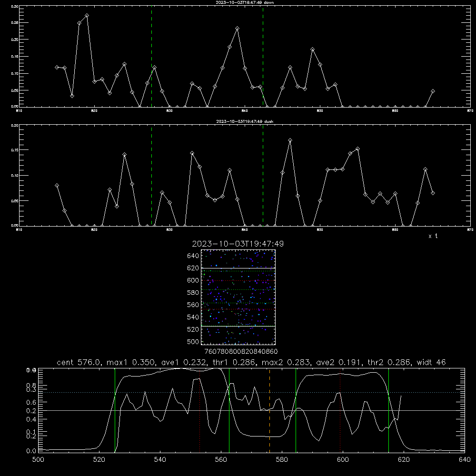Image resolution: width=476 pixels, height=476 pixels.
Task: Select the 'cent 576.0' value in stats line
Action: (x=79, y=362)
